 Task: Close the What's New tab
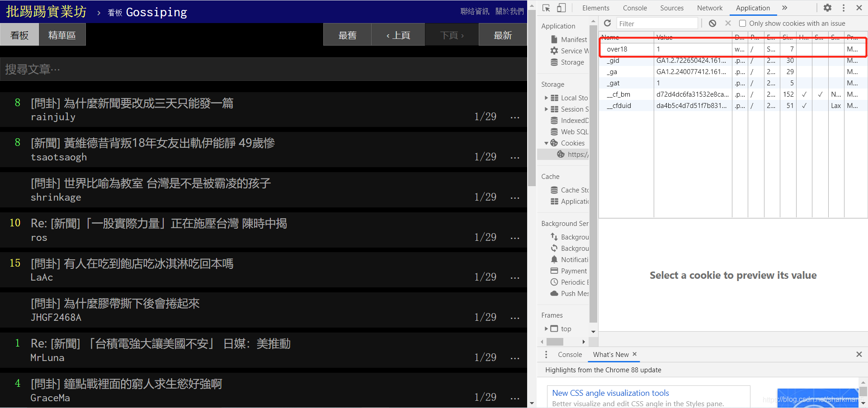[634, 354]
